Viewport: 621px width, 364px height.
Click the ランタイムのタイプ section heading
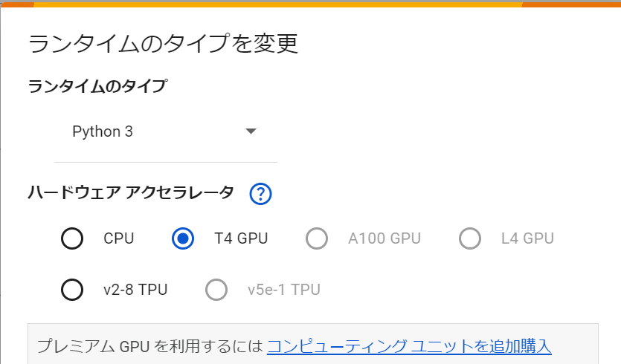coord(97,86)
